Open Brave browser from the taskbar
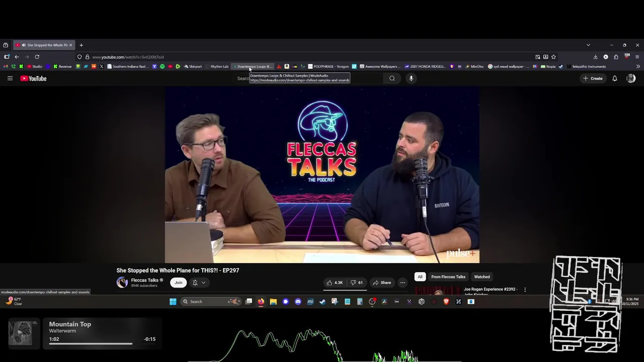 pos(446,302)
